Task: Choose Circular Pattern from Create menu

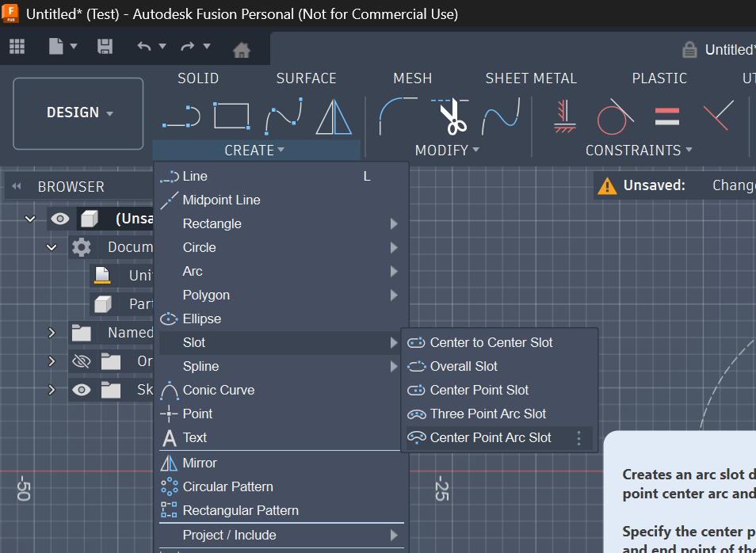Action: [x=281, y=487]
